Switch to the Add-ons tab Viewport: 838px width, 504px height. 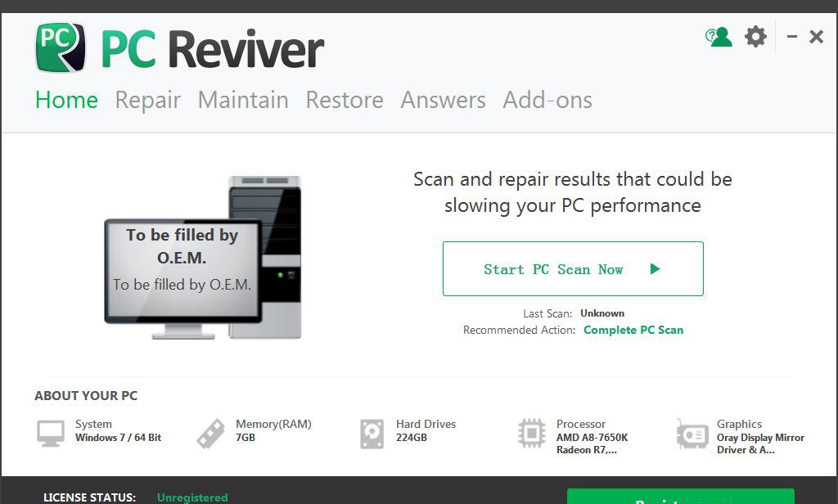pyautogui.click(x=547, y=100)
